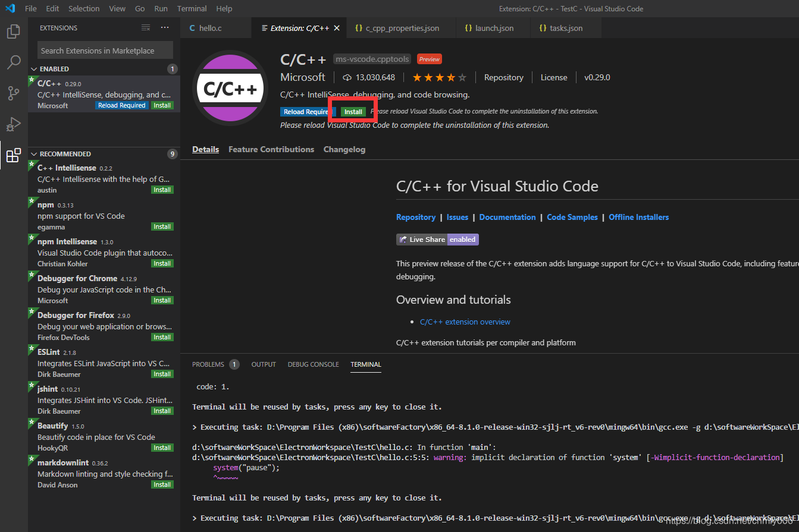Click the star rating of C/C++ extension

440,77
